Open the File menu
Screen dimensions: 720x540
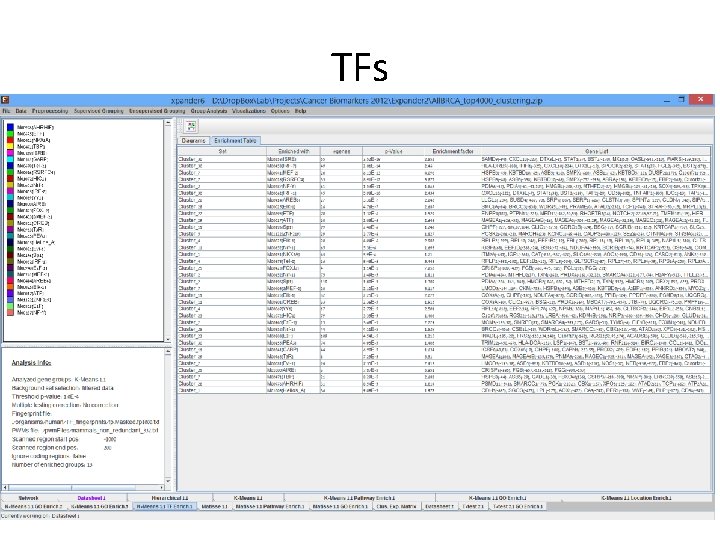pos(6,111)
